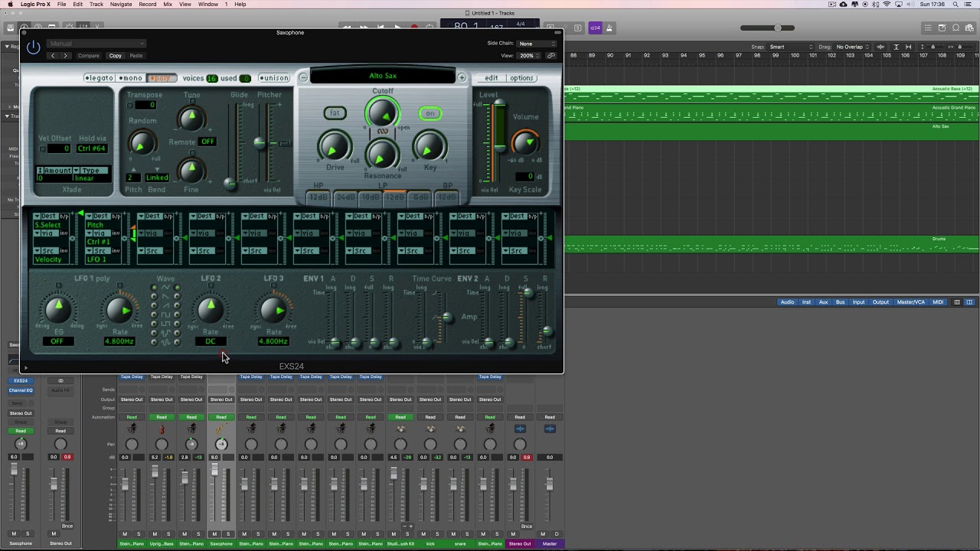Mute the Saxophone channel in mixer
The height and width of the screenshot is (551, 980).
(214, 534)
